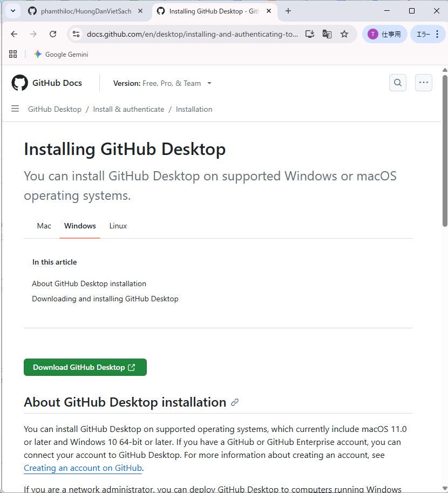The width and height of the screenshot is (448, 493).
Task: Select the Installing GitHub Desktop browser tab
Action: [214, 11]
